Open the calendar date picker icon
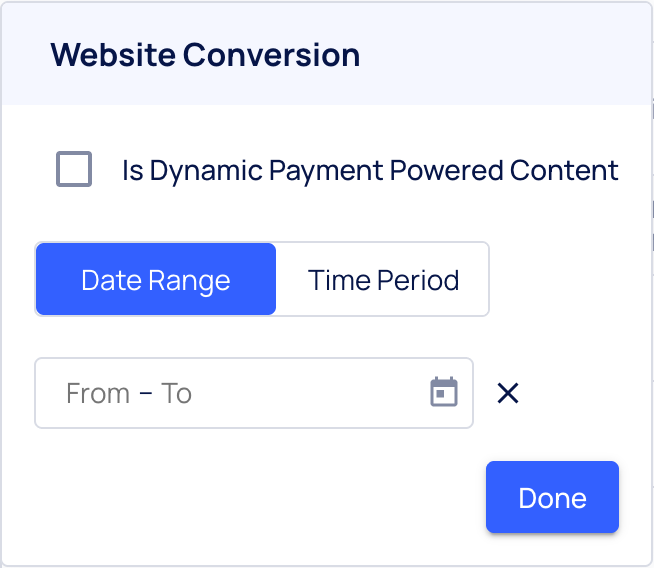Viewport: 654px width, 568px height. point(444,393)
